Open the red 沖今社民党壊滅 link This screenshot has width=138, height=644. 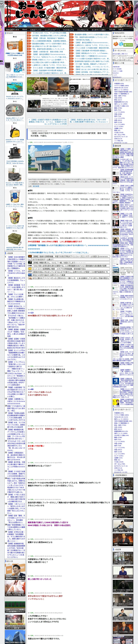click(x=55, y=241)
